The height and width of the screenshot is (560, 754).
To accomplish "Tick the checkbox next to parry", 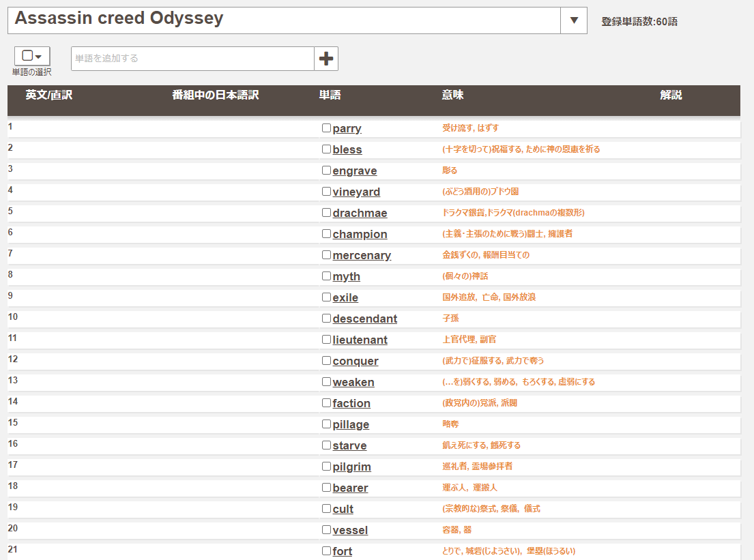I will 327,128.
